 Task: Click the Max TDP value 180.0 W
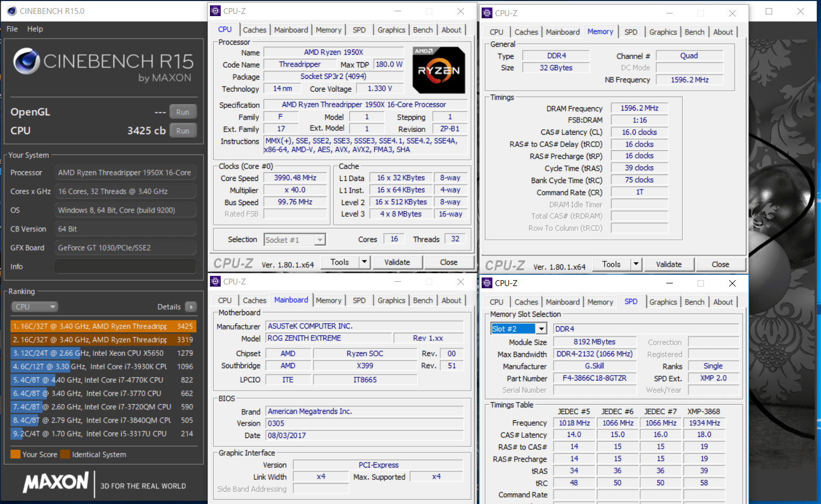pyautogui.click(x=389, y=64)
